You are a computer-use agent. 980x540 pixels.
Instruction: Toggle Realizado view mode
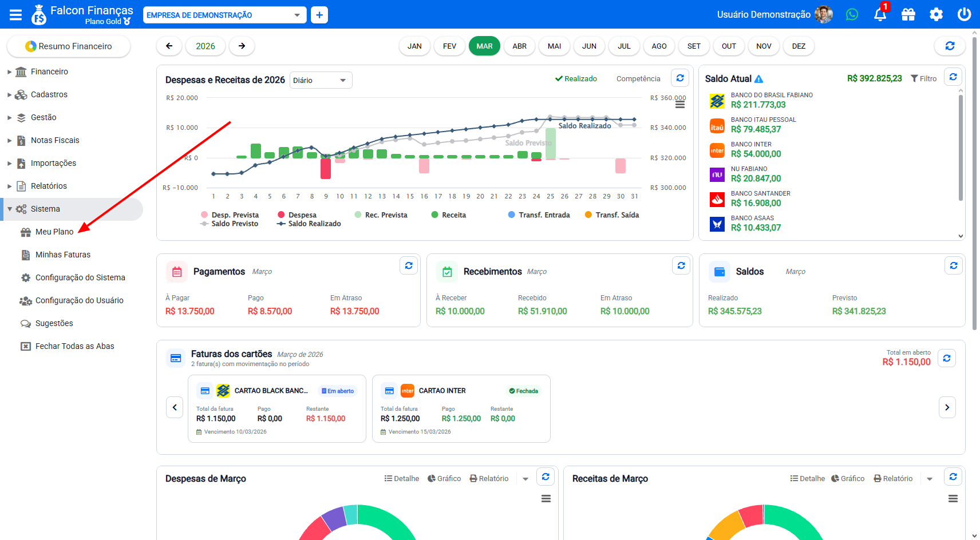[576, 79]
